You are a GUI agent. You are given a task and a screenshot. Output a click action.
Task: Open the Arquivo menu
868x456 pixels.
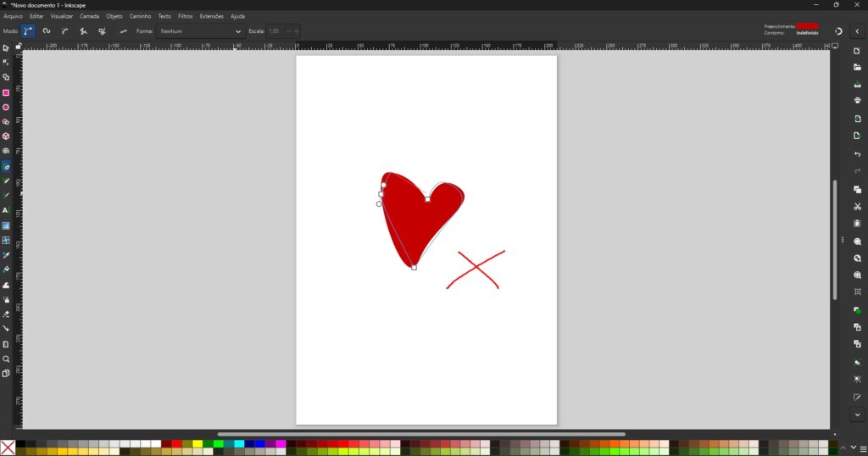13,16
